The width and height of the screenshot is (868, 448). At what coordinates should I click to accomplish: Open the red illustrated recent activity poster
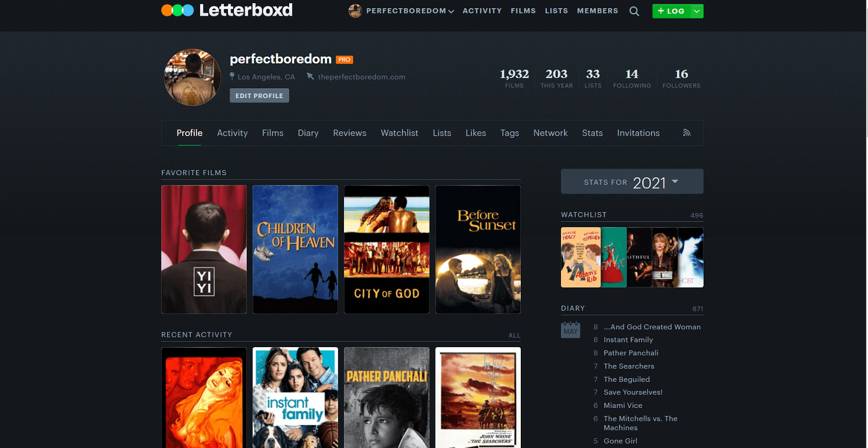pyautogui.click(x=204, y=398)
